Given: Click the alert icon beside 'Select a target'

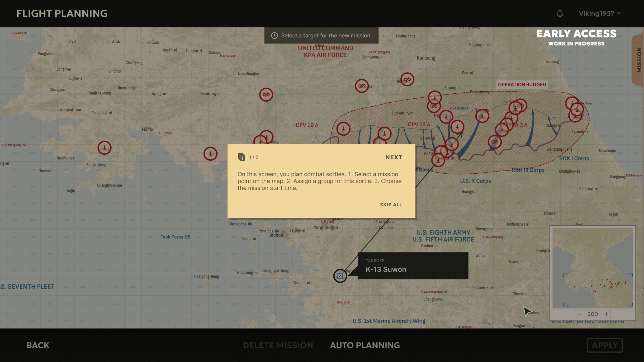Looking at the screenshot, I should pos(274,35).
